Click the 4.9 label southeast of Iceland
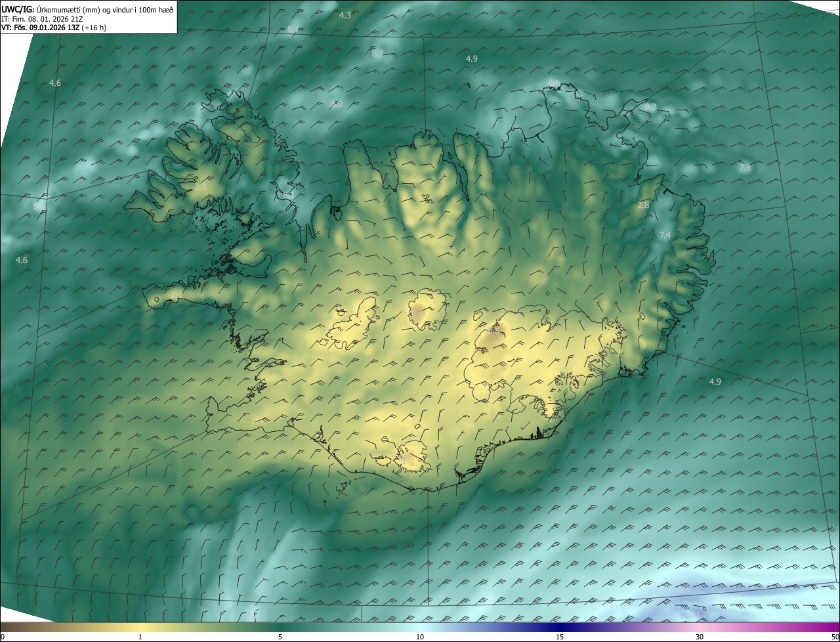The image size is (840, 642). click(x=715, y=382)
